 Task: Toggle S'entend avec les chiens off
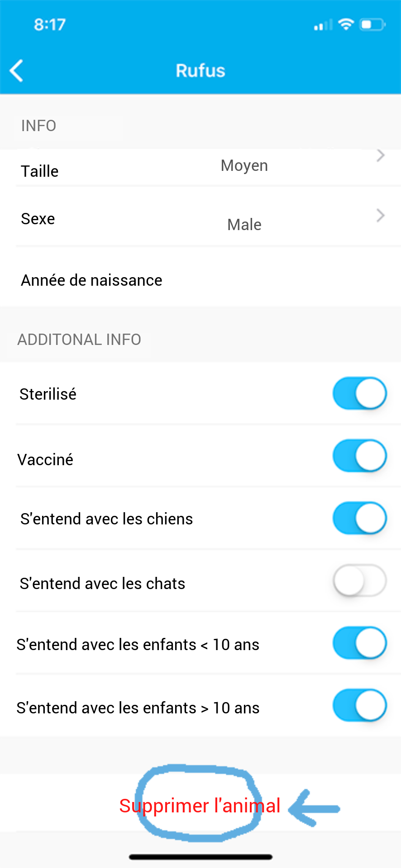tap(360, 518)
